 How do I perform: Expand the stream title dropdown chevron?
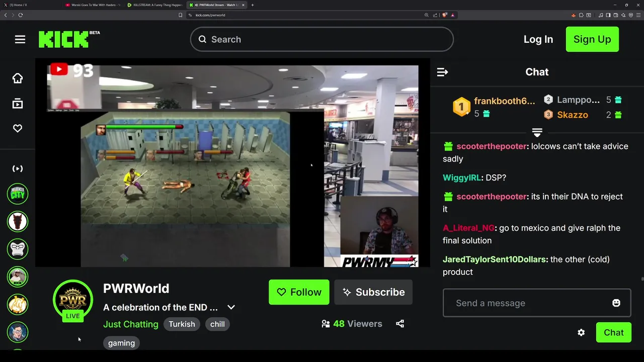(x=231, y=307)
